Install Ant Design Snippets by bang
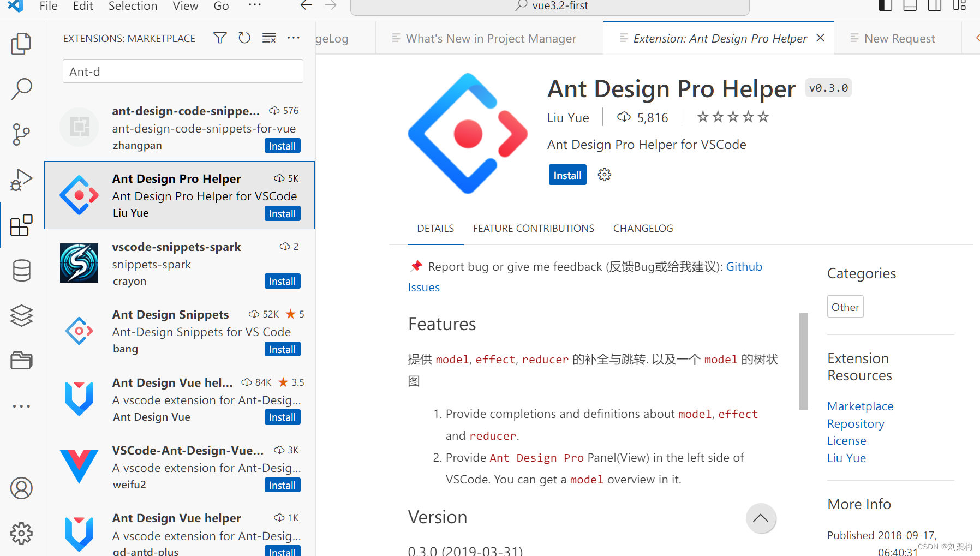The image size is (980, 556). [x=283, y=350]
